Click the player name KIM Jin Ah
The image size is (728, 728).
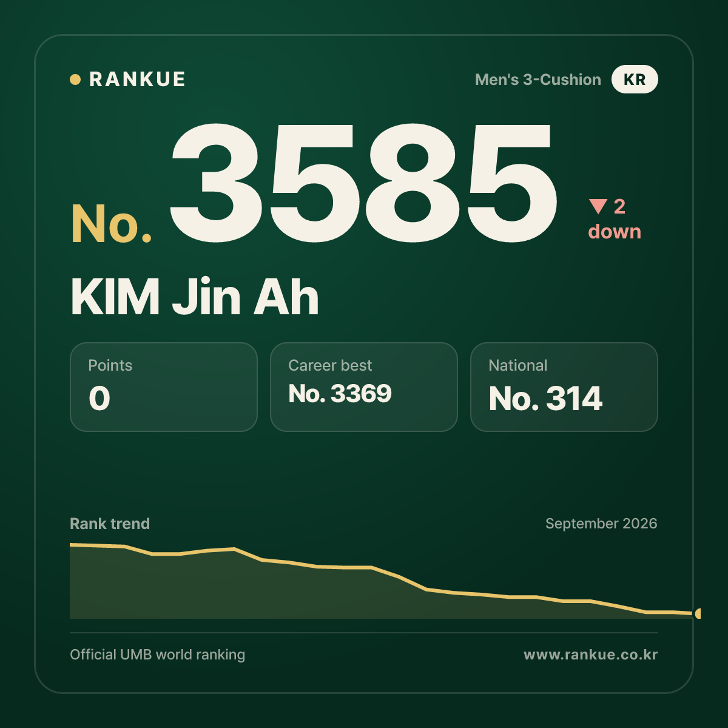point(195,297)
